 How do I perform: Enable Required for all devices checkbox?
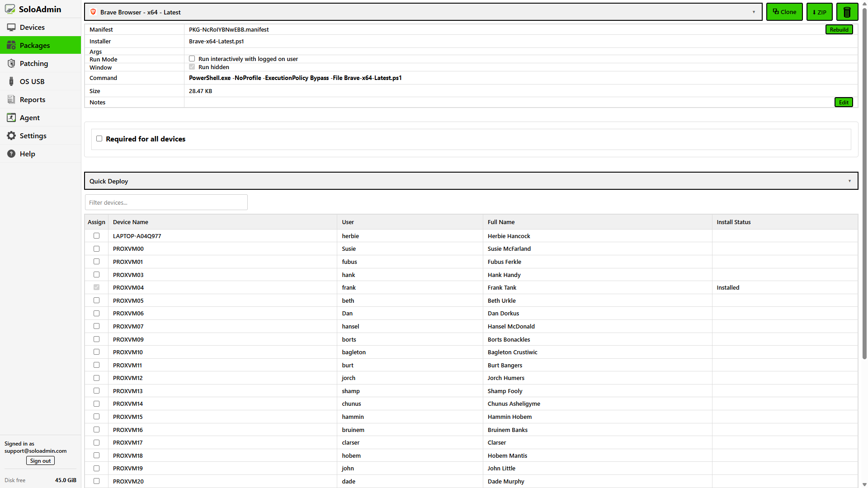click(x=99, y=139)
